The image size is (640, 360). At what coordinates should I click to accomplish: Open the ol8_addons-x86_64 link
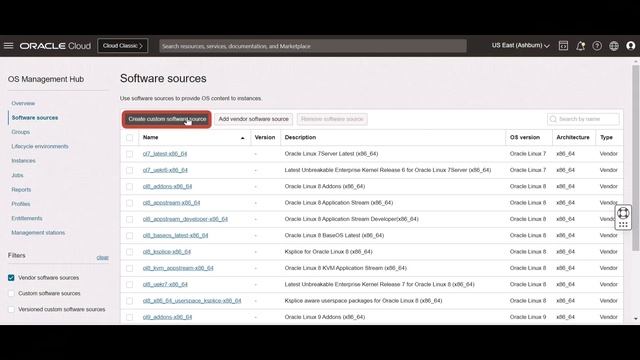(167, 187)
